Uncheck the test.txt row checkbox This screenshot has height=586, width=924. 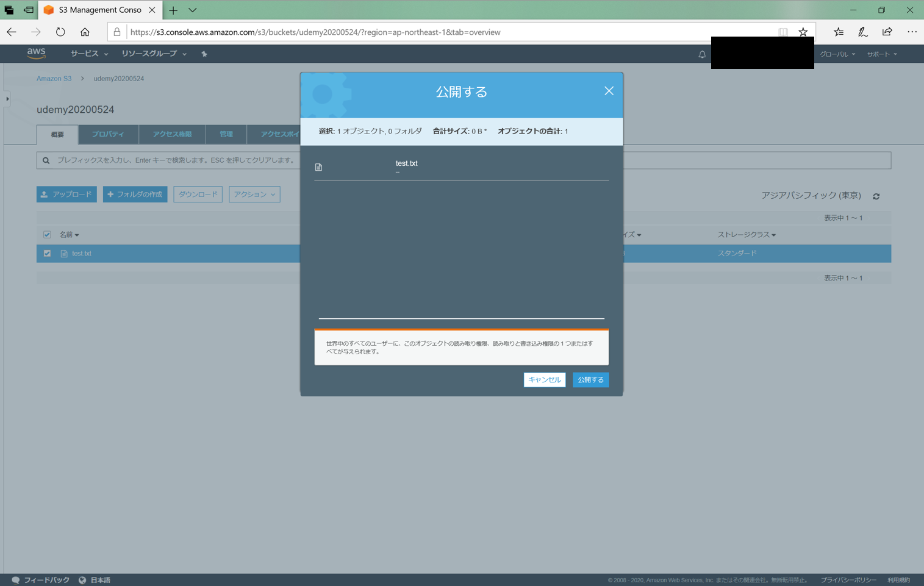[47, 254]
